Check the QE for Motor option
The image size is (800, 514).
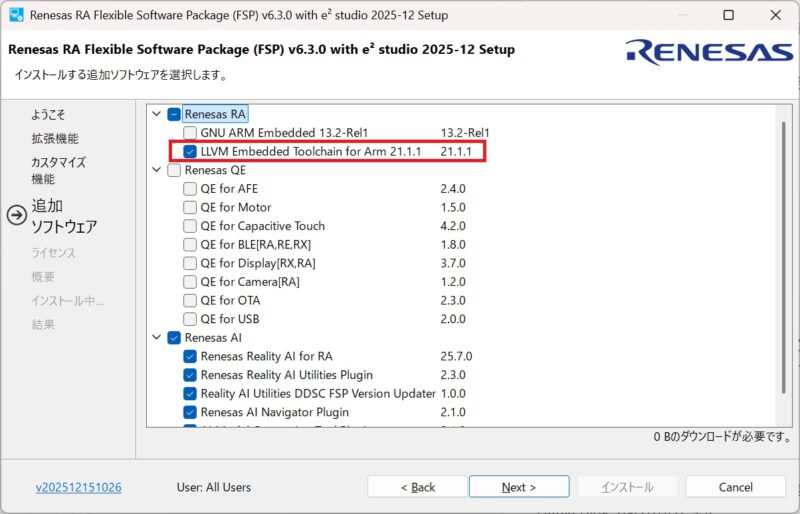click(x=190, y=208)
